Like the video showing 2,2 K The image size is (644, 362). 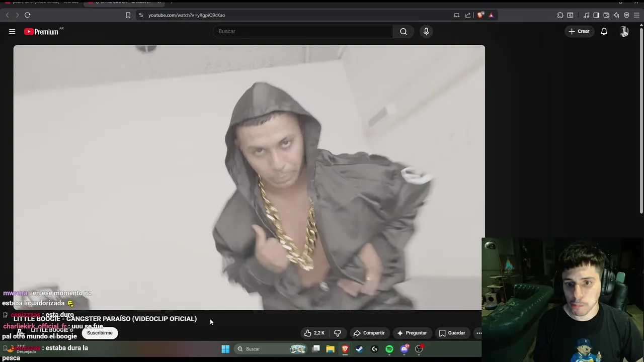(314, 333)
